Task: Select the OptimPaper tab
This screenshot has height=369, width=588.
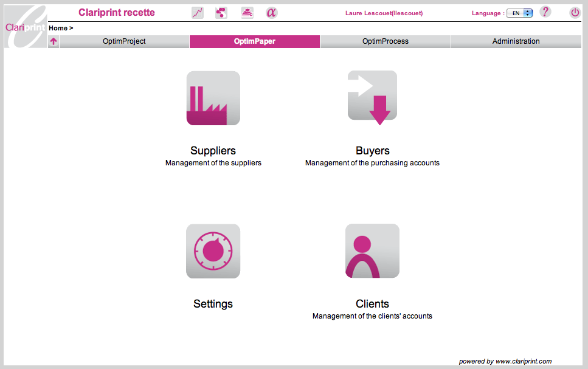Action: (254, 41)
